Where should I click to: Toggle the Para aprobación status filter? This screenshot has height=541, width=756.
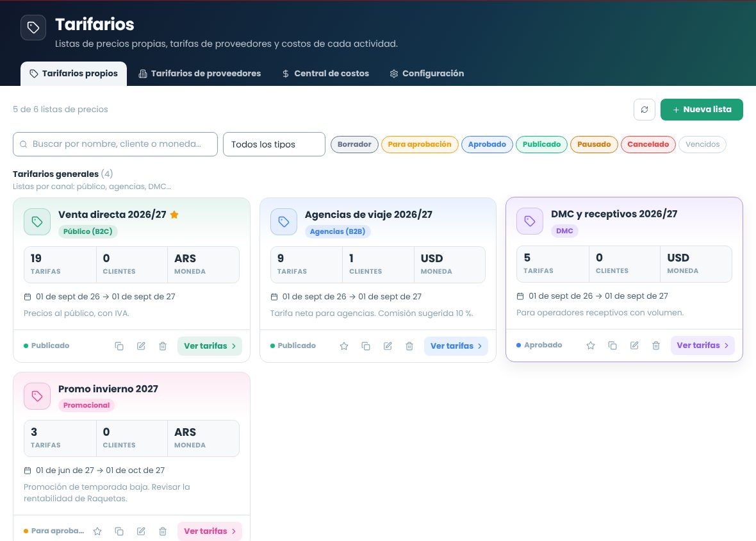point(420,144)
